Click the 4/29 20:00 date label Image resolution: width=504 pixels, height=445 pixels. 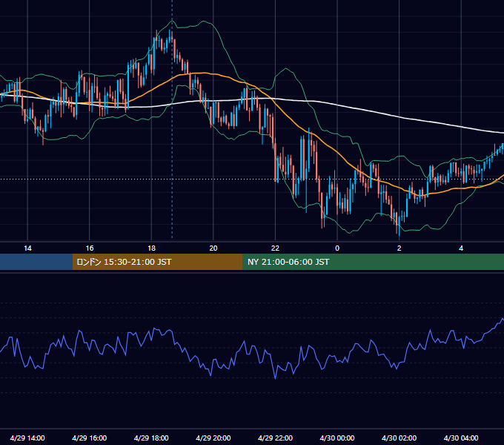click(x=213, y=438)
